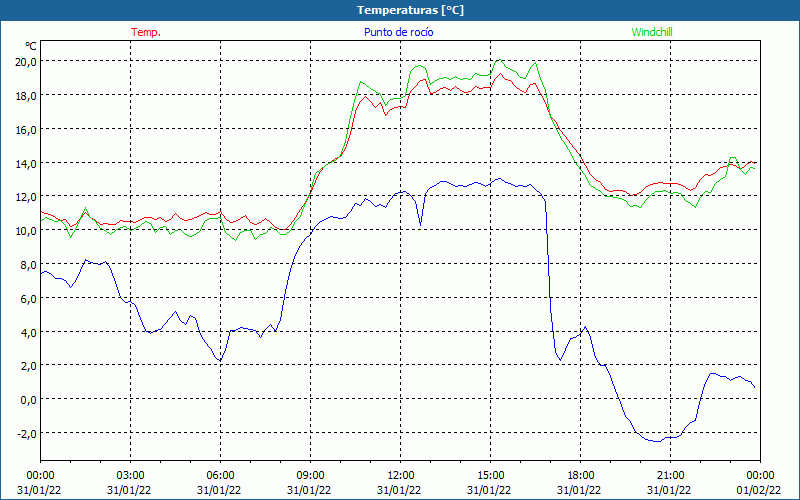Select the blue Punto de rocío legend label
This screenshot has height=500, width=800.
tap(398, 32)
